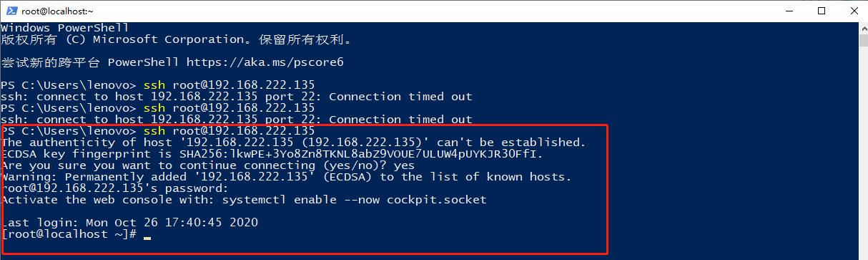
Task: Click the Last login Mon Oct 26 line
Action: coord(129,223)
